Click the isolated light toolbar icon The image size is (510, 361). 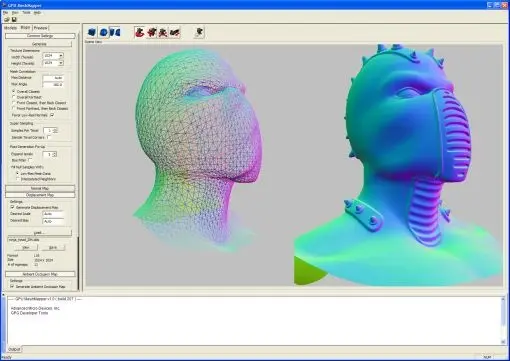point(199,32)
